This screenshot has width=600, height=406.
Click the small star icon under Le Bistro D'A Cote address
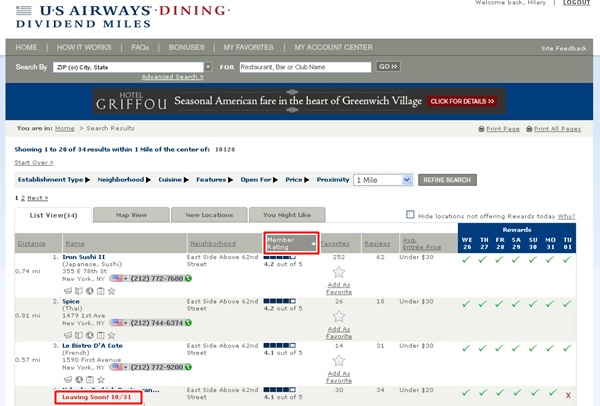(101, 380)
